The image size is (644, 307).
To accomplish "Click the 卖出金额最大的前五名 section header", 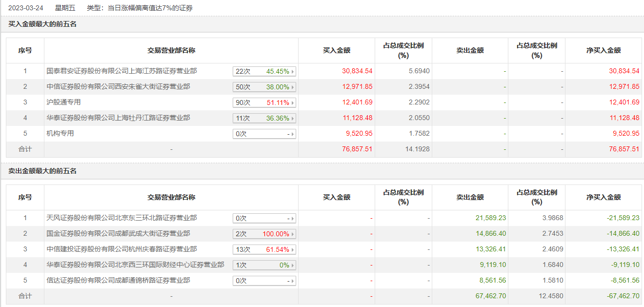I will (x=42, y=171).
